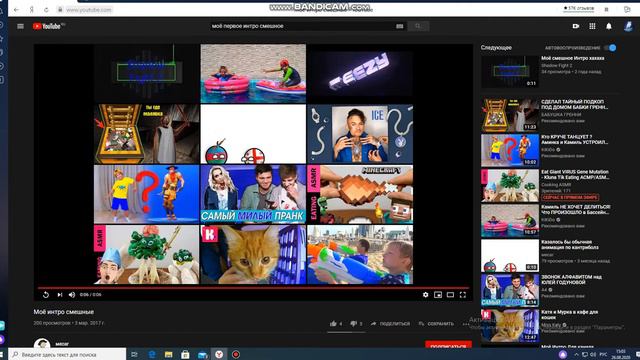This screenshot has height=360, width=640.
Task: Click the magnifier search button
Action: click(x=418, y=26)
